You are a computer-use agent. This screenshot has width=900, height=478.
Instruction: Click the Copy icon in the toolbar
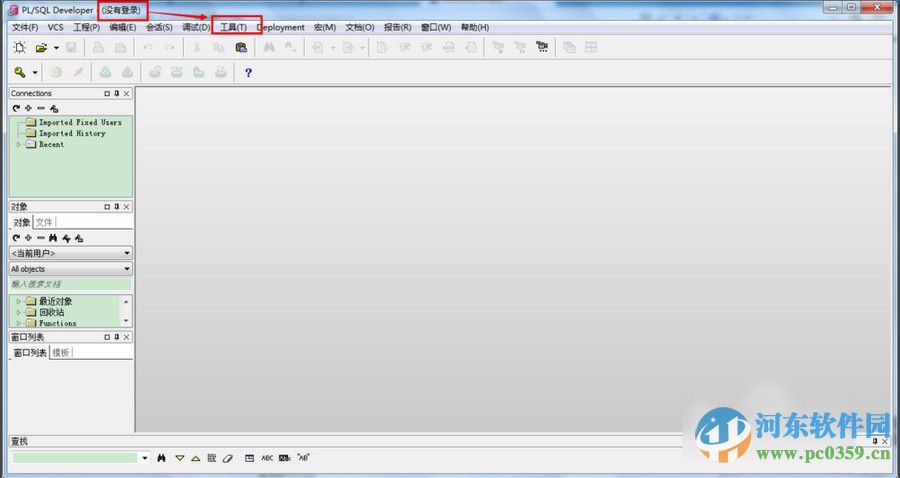point(219,48)
